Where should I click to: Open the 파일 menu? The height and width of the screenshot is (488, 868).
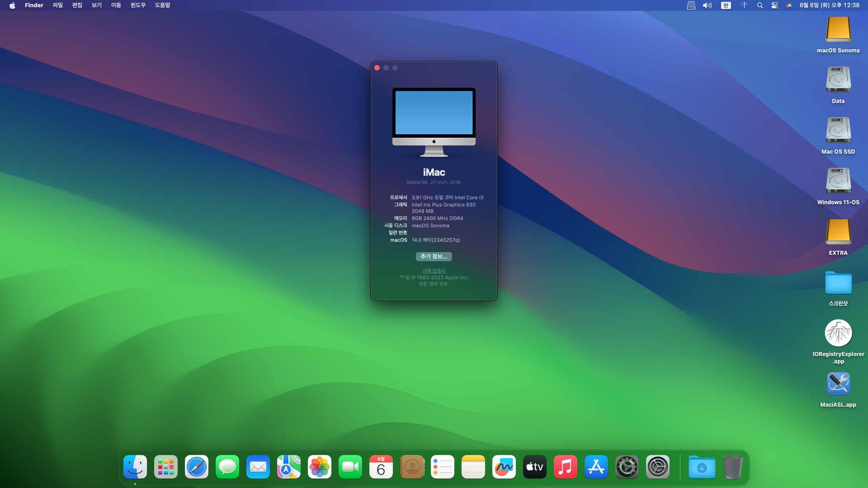click(x=58, y=5)
